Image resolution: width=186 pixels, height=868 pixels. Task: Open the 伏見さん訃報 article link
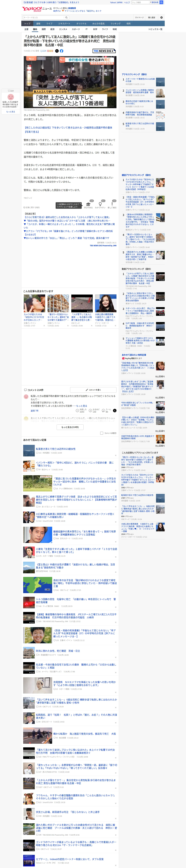click(x=68, y=812)
